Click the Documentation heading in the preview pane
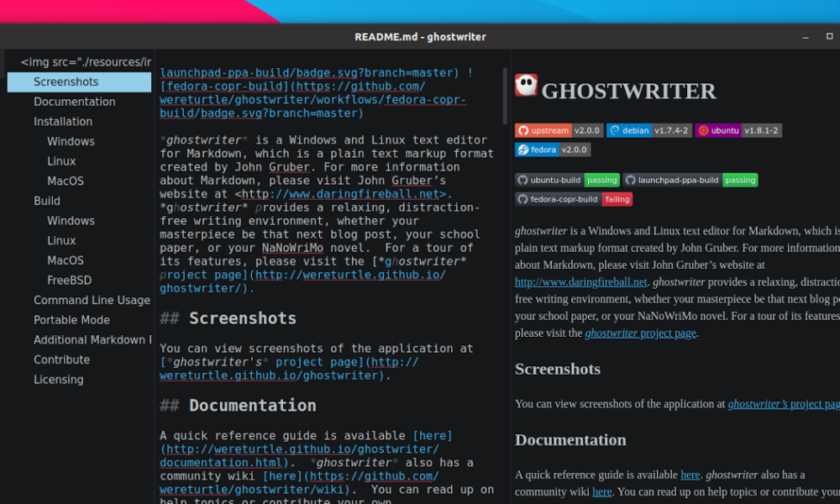This screenshot has width=840, height=504. 570,439
